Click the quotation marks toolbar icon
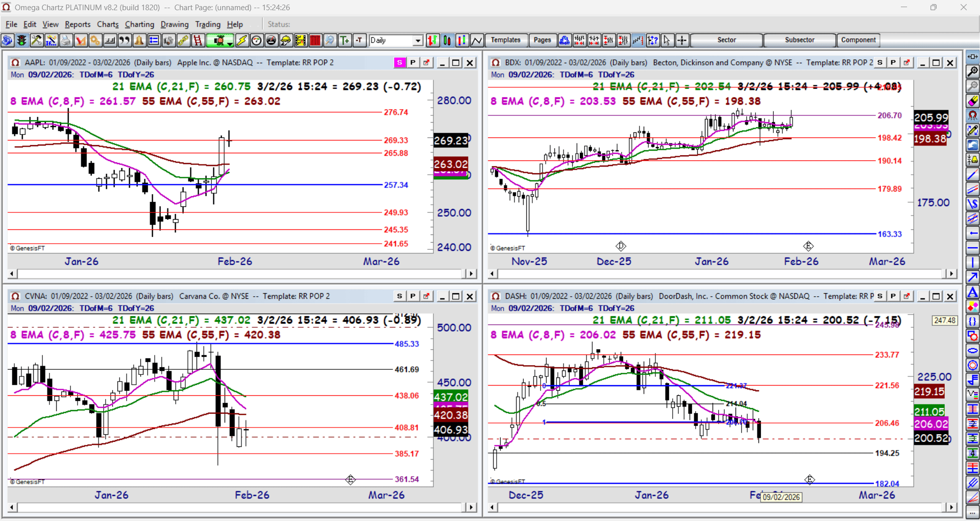The height and width of the screenshot is (521, 980). tap(125, 40)
